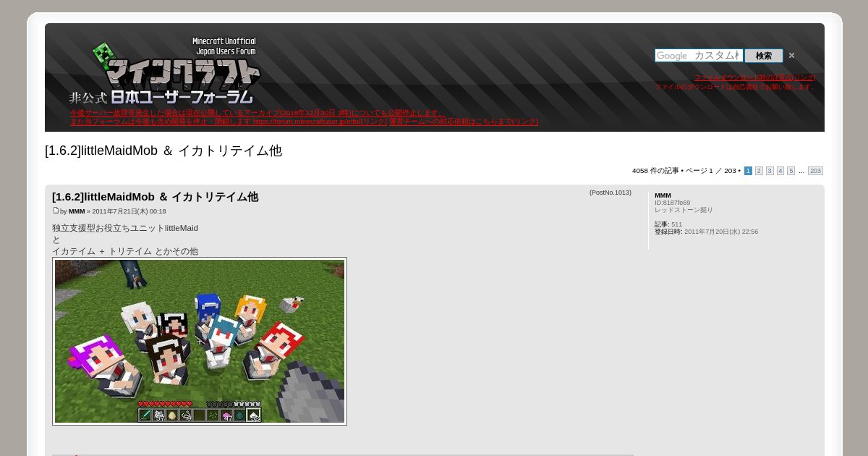Click the "4058 件の記事" count text
This screenshot has height=456, width=868.
tap(655, 171)
